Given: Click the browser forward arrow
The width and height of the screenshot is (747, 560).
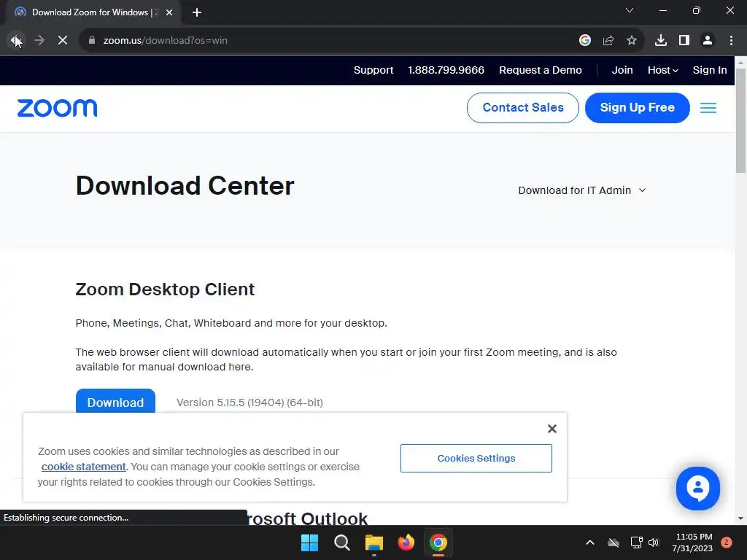Looking at the screenshot, I should [x=39, y=41].
